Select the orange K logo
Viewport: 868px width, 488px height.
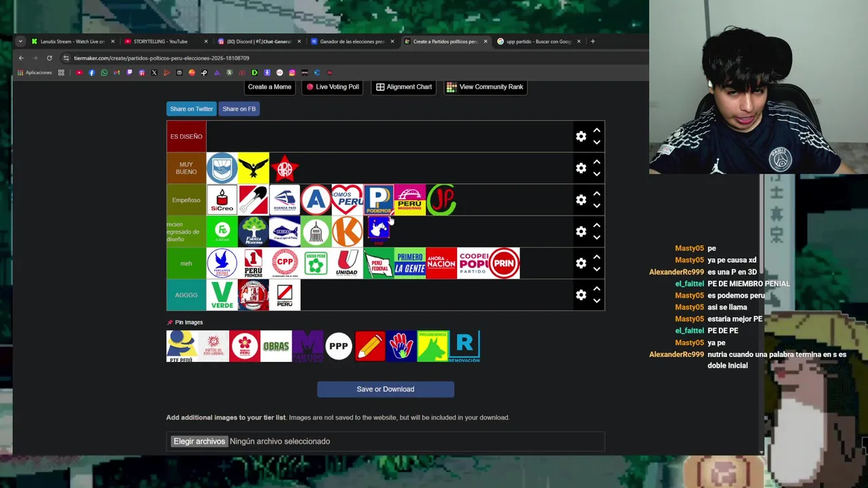click(347, 232)
